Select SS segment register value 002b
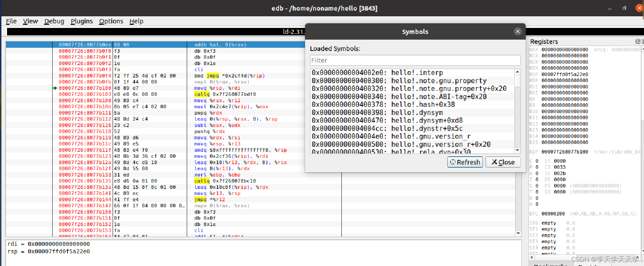Screen dimensions: 644x266 point(560,173)
